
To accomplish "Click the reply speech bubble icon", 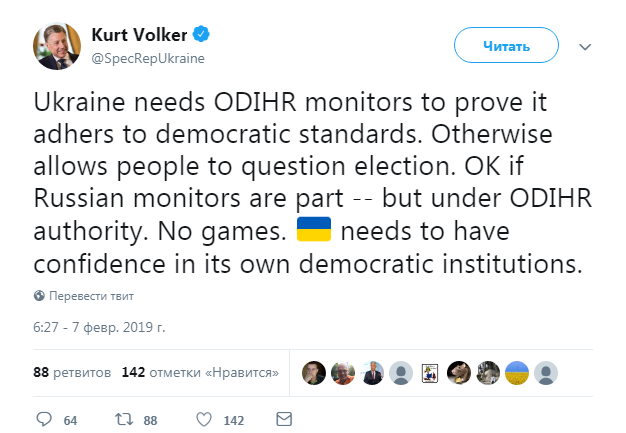I will click(x=44, y=420).
